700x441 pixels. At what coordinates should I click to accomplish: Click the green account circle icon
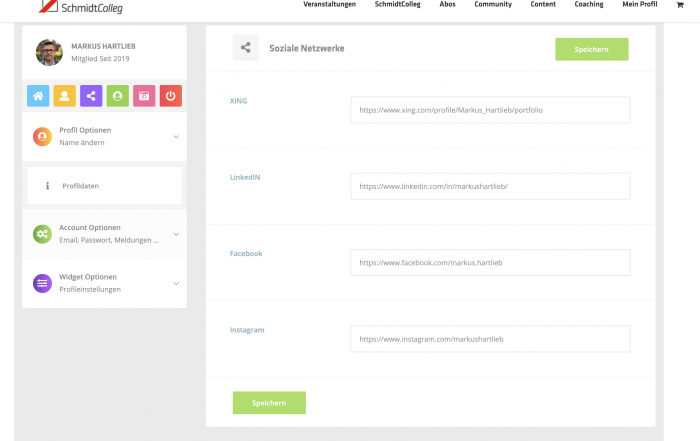tap(118, 97)
